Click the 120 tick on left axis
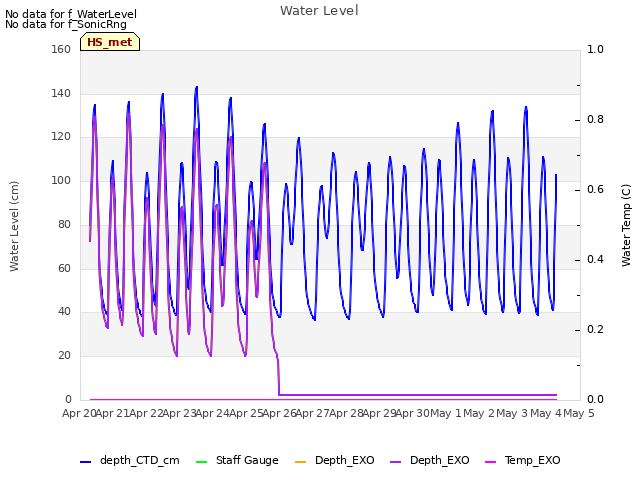The width and height of the screenshot is (640, 480). click(x=61, y=137)
